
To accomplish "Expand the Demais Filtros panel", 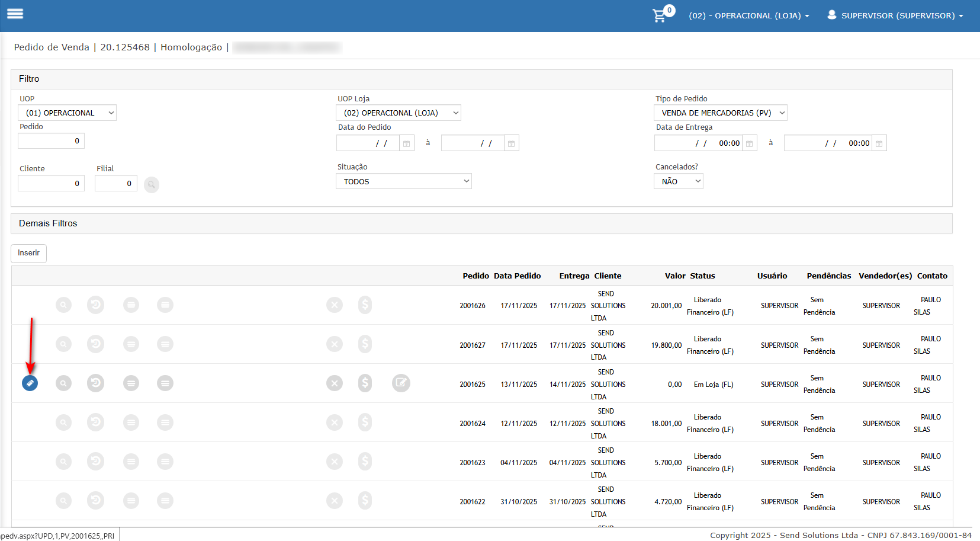I will [48, 223].
